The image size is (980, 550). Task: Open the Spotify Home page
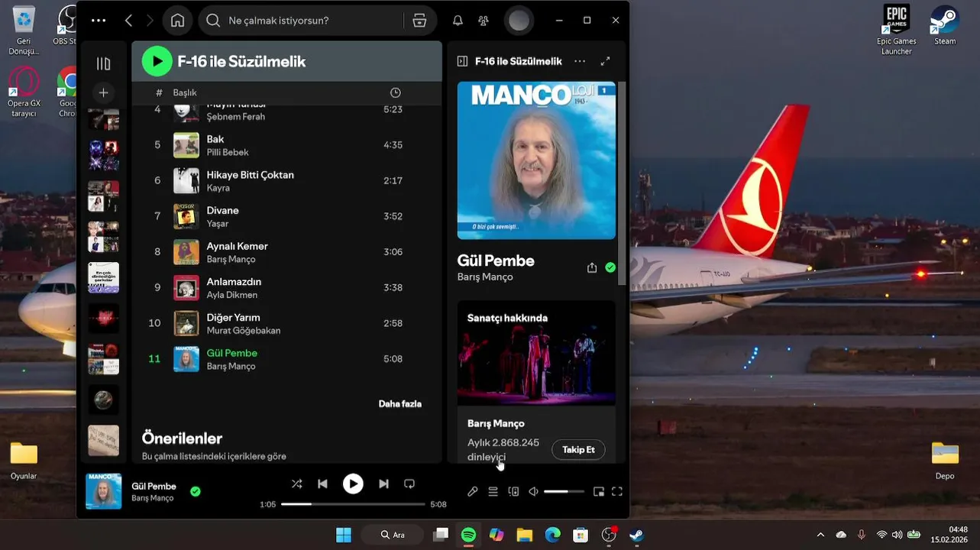point(177,21)
